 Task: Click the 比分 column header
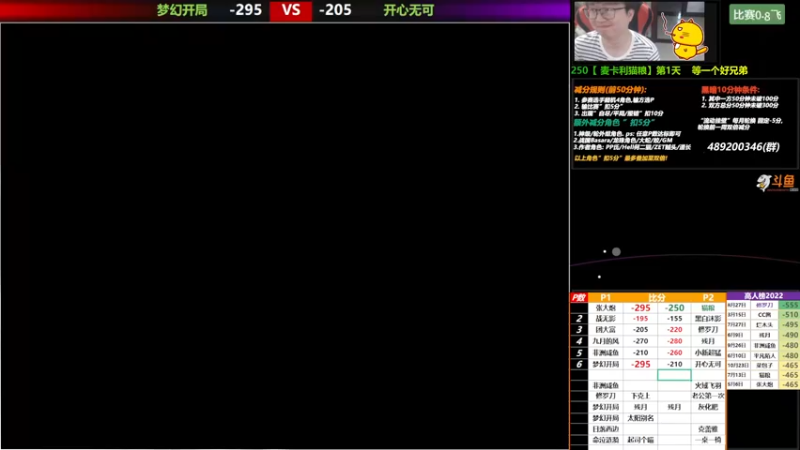657,297
